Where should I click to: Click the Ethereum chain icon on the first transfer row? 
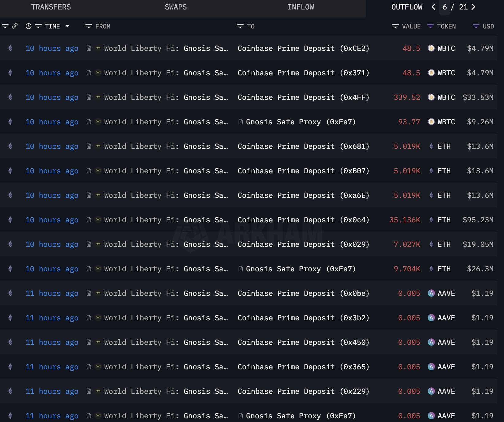click(10, 48)
